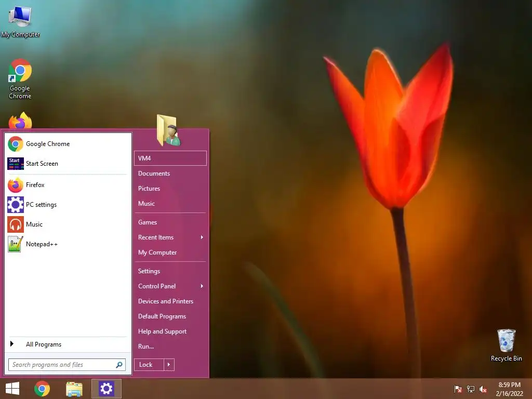Launch Notepad++ from the start menu
The width and height of the screenshot is (532, 399).
(67, 244)
